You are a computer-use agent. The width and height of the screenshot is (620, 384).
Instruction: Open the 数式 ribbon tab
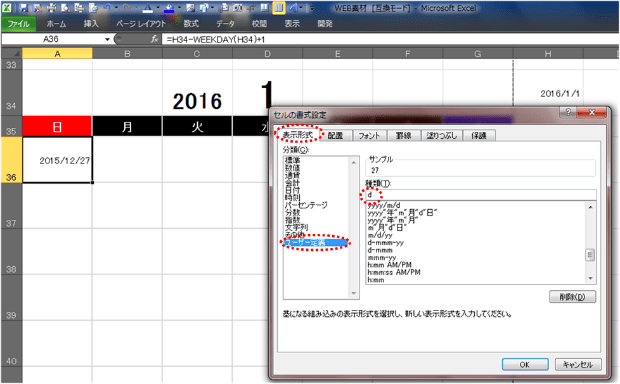coord(191,24)
